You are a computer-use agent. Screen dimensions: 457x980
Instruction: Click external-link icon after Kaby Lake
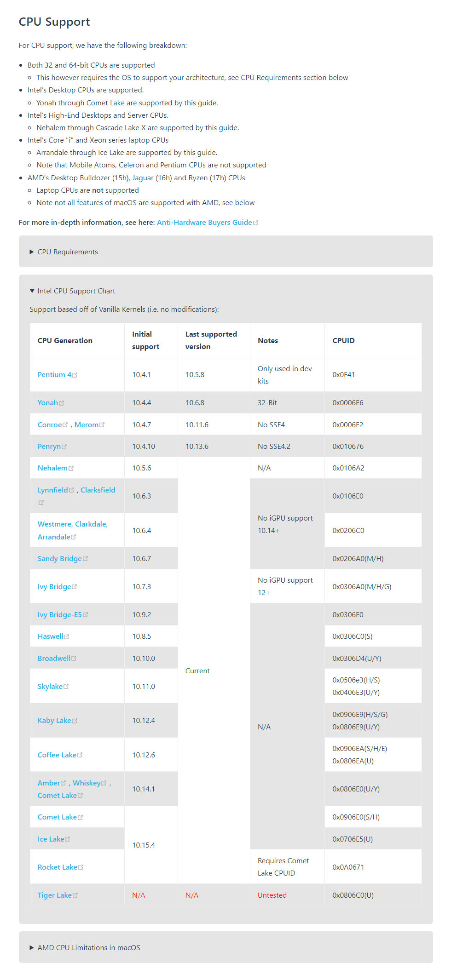click(75, 721)
